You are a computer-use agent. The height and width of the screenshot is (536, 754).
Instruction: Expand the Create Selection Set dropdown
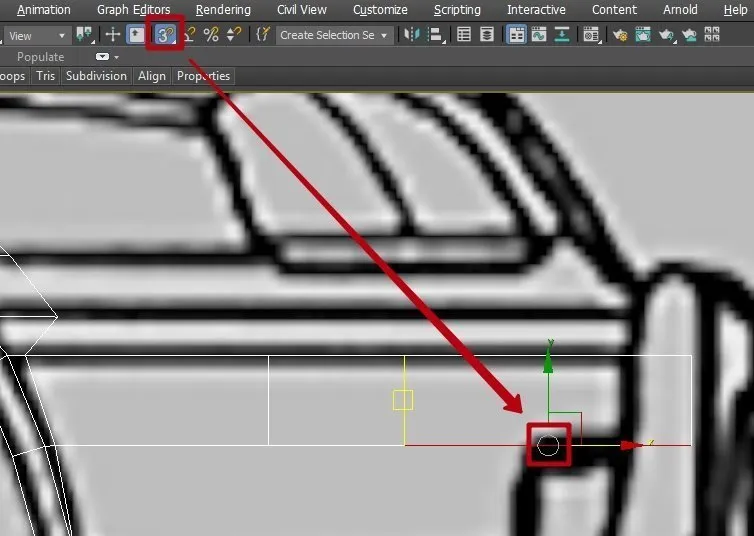(334, 35)
